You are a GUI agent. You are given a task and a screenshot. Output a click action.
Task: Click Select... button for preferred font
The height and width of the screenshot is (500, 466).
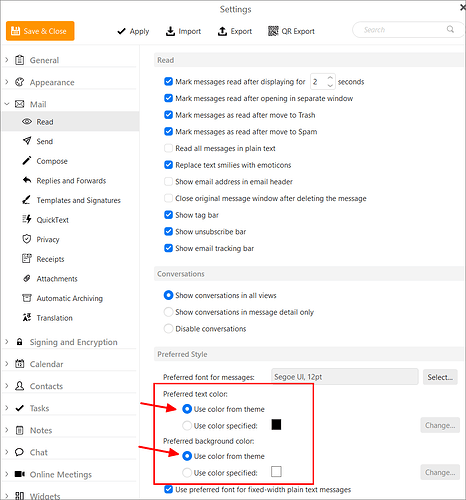click(x=440, y=377)
